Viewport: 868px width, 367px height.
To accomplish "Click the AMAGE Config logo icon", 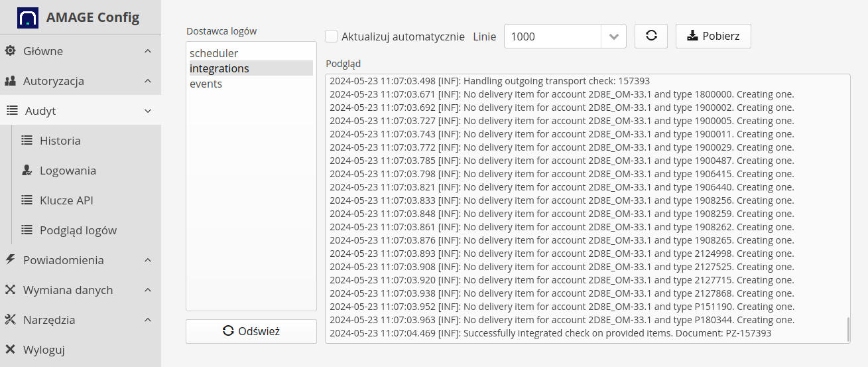I will click(x=27, y=17).
